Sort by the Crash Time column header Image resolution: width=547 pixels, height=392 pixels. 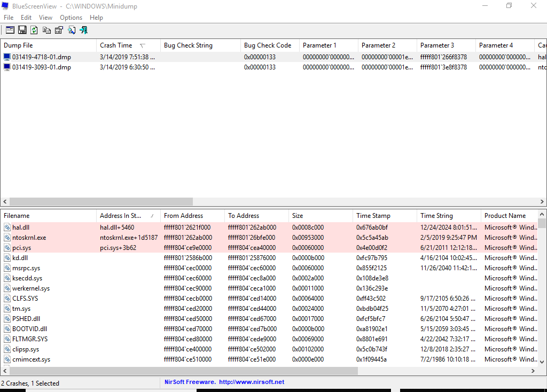coord(128,45)
